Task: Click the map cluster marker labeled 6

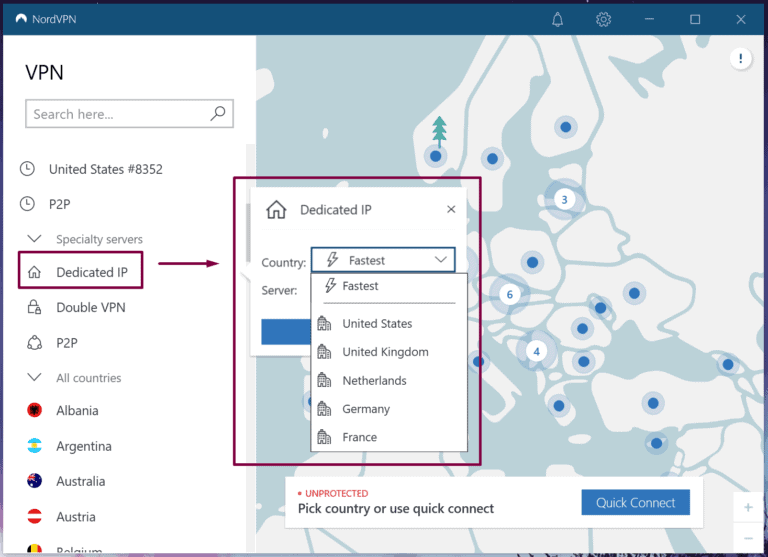Action: tap(509, 294)
